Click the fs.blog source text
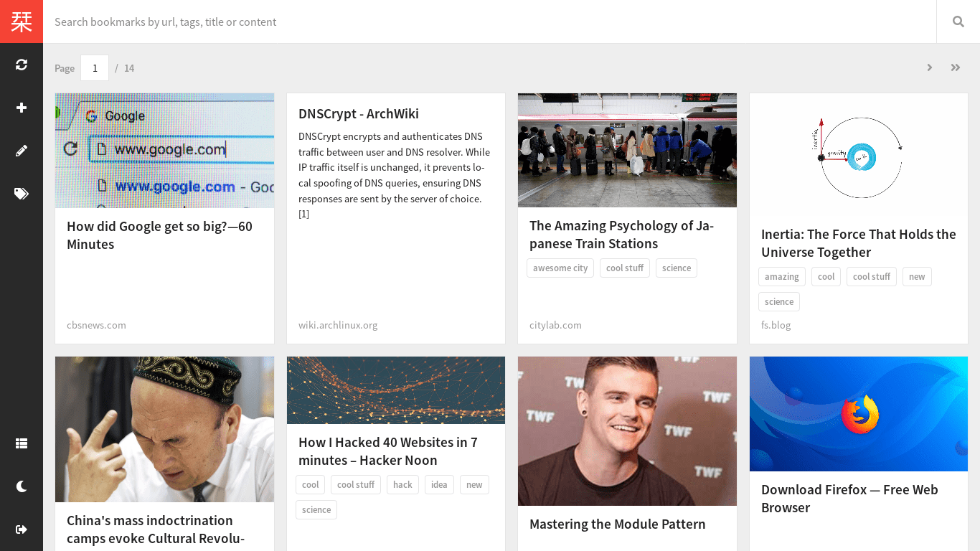 point(776,325)
